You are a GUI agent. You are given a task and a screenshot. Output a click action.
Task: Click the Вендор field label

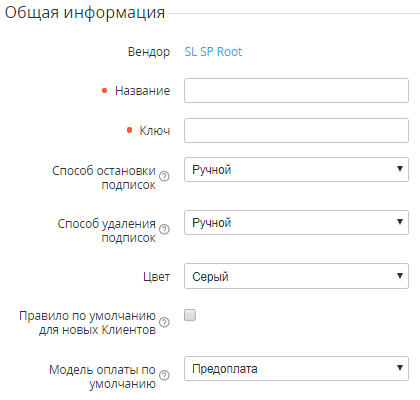[x=149, y=52]
